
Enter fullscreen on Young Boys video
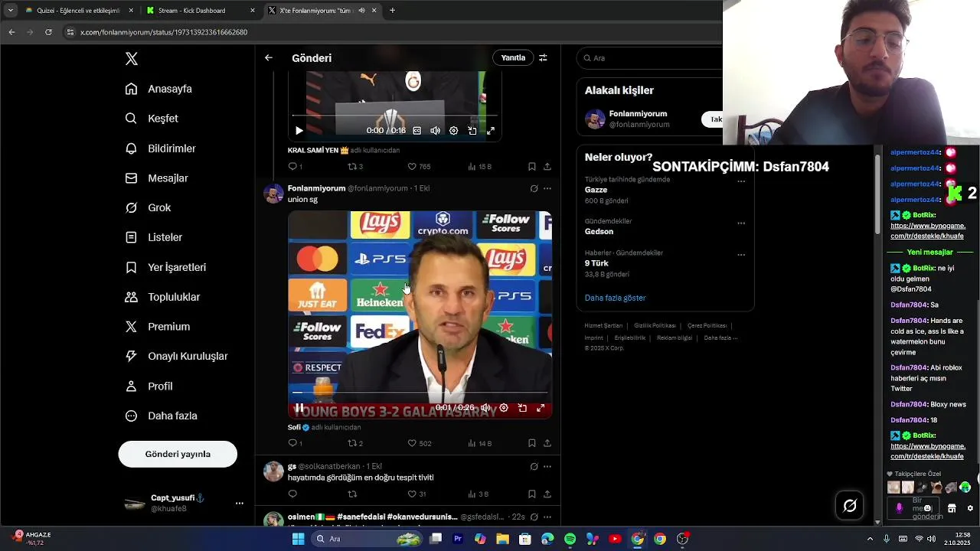(541, 408)
